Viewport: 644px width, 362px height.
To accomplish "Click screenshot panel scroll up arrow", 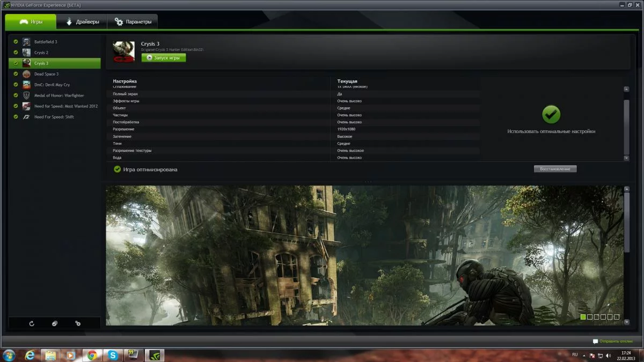I will pyautogui.click(x=626, y=189).
